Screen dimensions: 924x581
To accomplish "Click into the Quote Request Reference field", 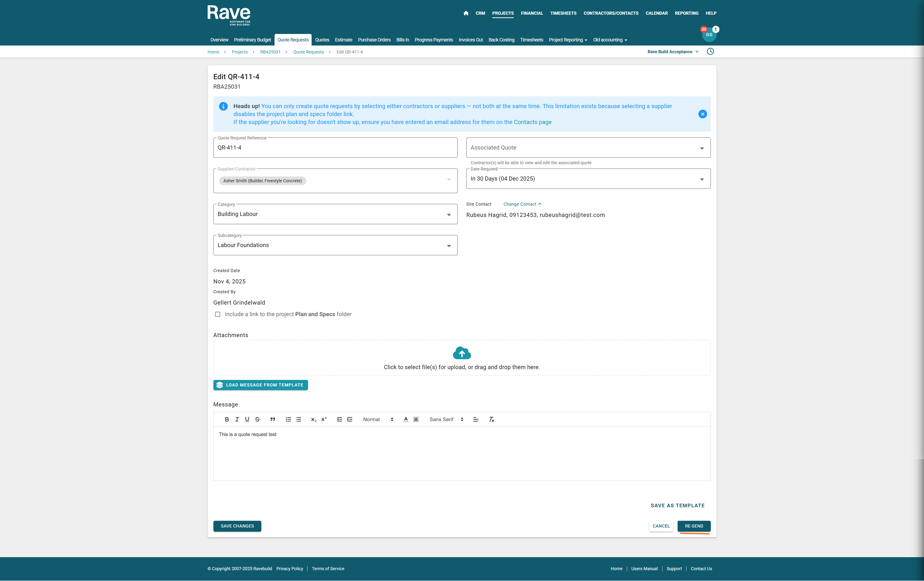I will [335, 148].
